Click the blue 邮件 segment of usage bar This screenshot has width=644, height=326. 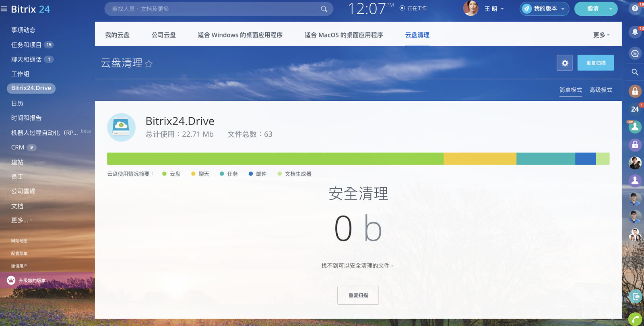tap(586, 159)
